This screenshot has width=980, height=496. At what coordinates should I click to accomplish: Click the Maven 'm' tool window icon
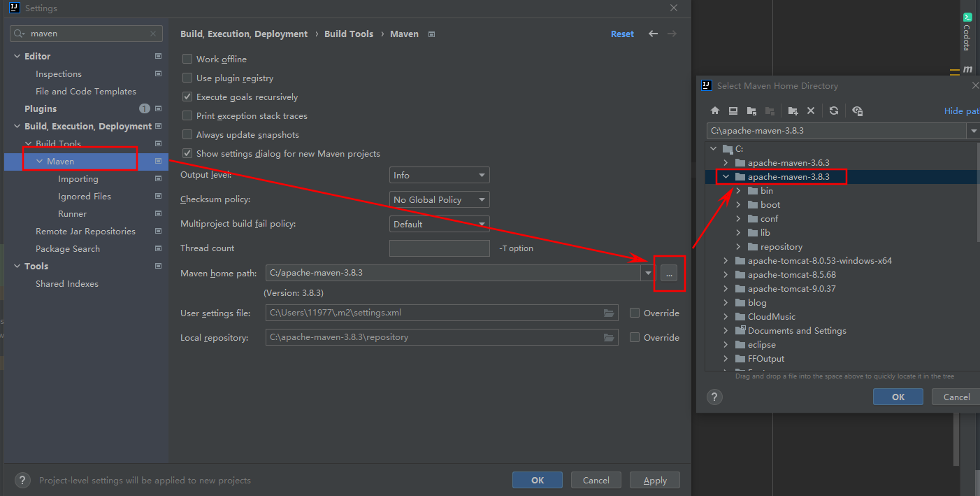967,70
